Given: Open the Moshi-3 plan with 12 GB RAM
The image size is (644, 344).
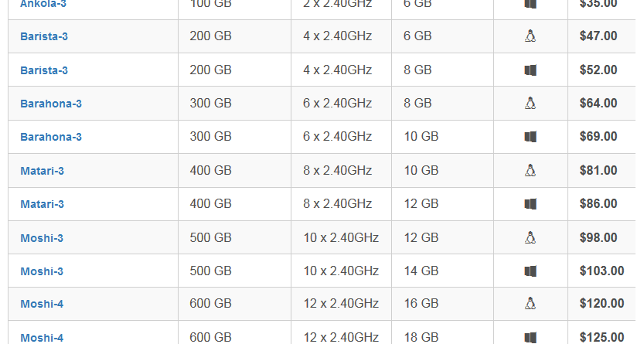Looking at the screenshot, I should point(42,238).
